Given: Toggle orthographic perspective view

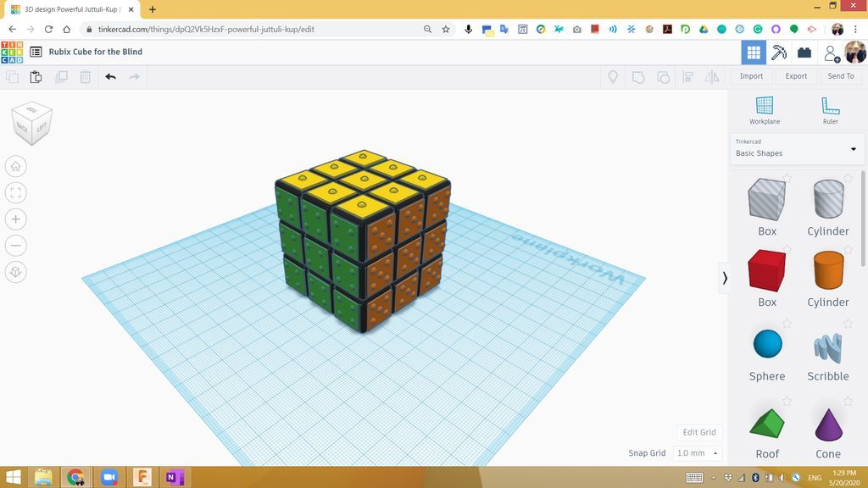Looking at the screenshot, I should click(x=15, y=272).
